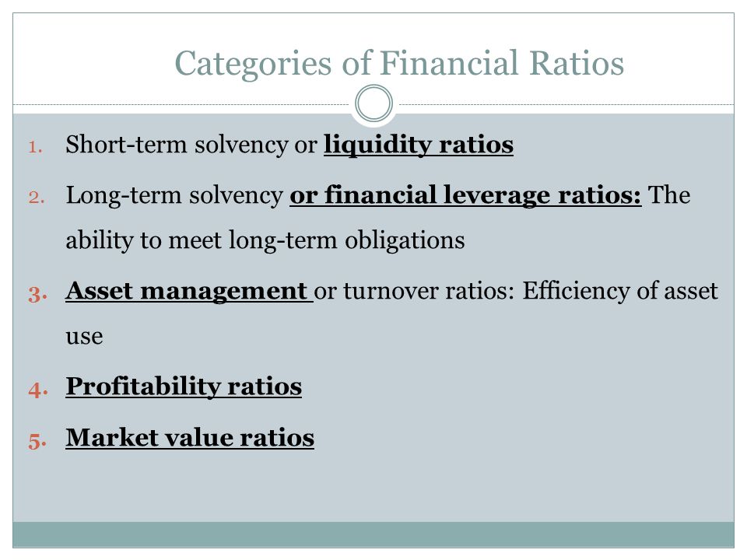Click list number 2 marker
This screenshot has width=747, height=560.
point(37,197)
